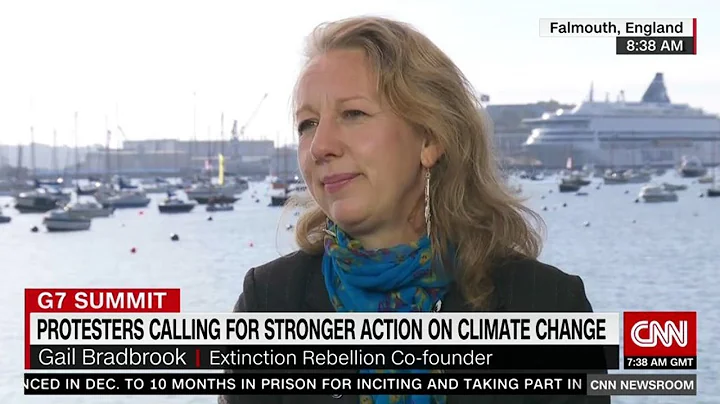Click the blue patterned scarf
Screen dimensions: 720x404
[x=382, y=269]
